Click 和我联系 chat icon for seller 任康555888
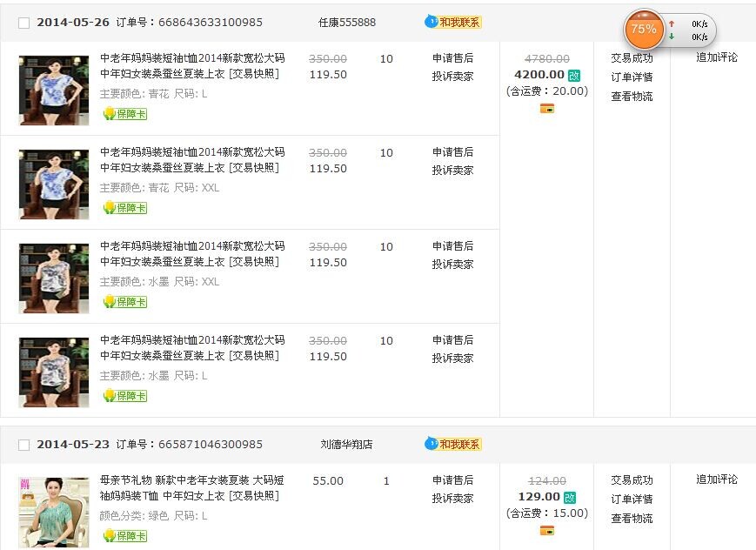The image size is (756, 550). pos(452,23)
